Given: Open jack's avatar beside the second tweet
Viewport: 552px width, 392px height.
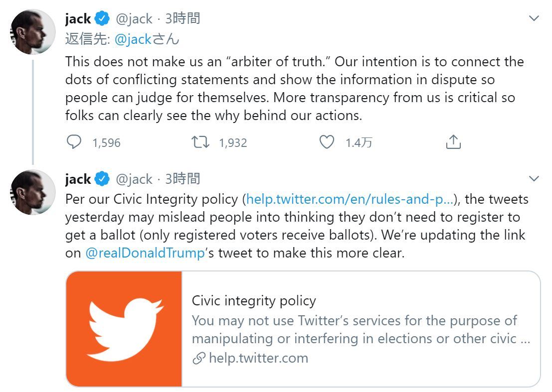Looking at the screenshot, I should pos(31,192).
